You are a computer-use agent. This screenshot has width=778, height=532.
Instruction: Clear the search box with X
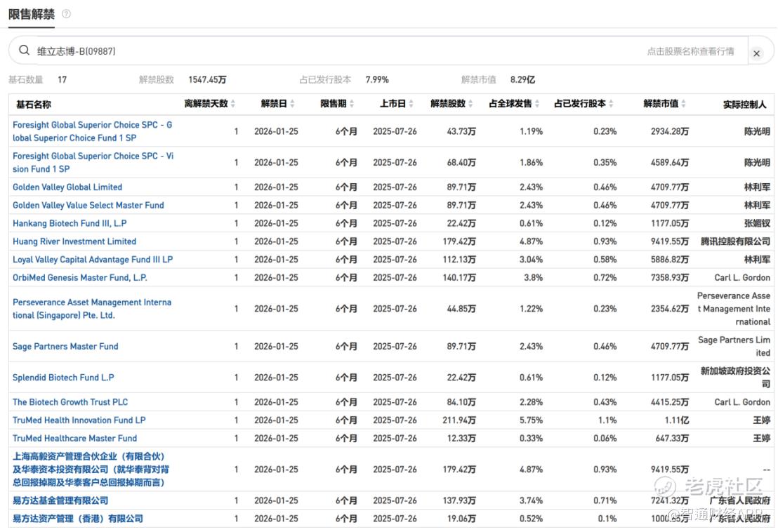point(756,53)
